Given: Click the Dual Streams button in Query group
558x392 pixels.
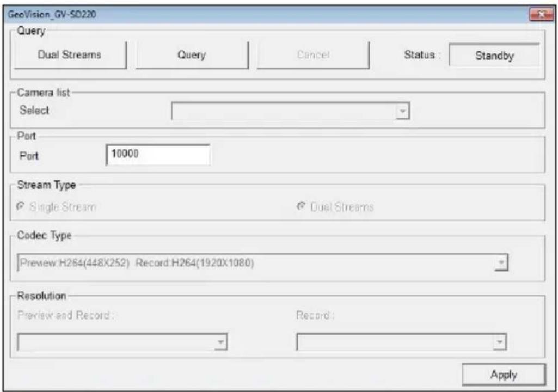Looking at the screenshot, I should coord(70,55).
